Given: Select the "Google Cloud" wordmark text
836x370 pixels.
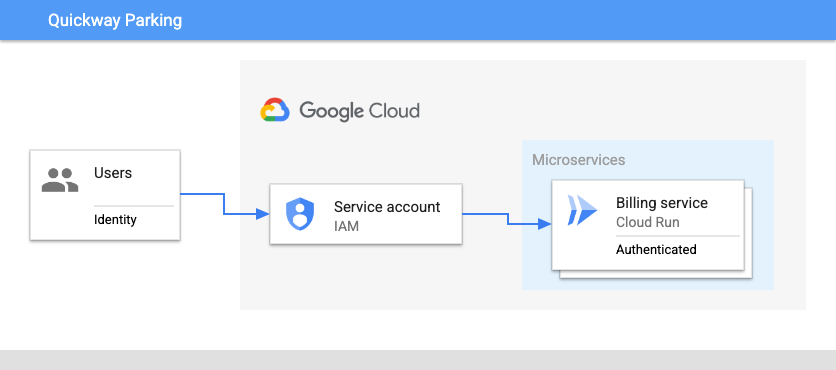Looking at the screenshot, I should 359,111.
